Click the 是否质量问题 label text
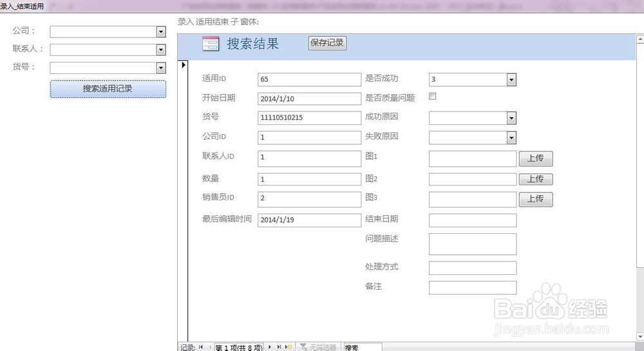Screen dimensions: 644x351 [390, 98]
